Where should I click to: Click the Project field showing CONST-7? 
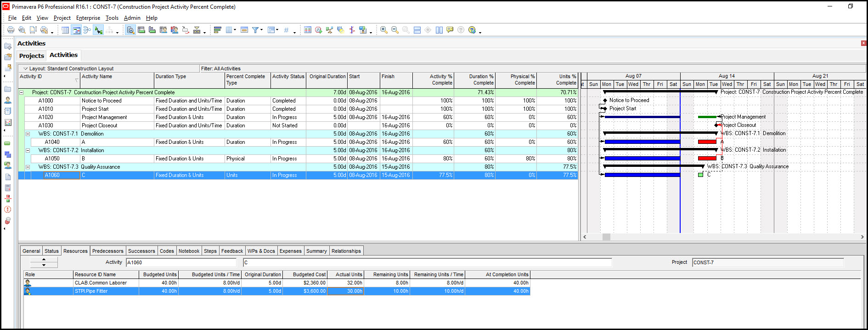(x=768, y=262)
